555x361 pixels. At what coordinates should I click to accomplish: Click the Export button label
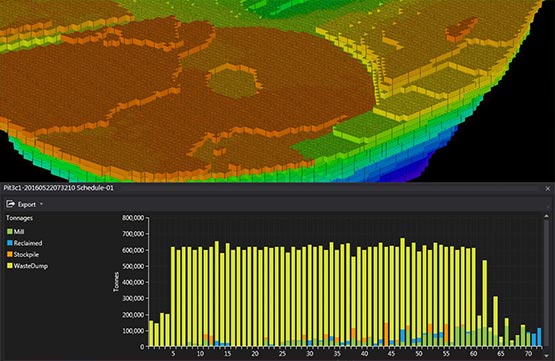pos(27,205)
